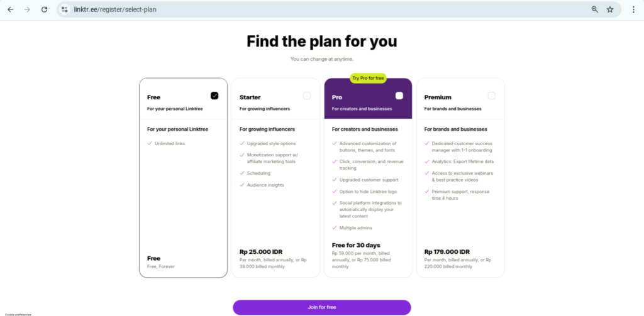Click the Premium plan Rp 179.000 IDR price
This screenshot has width=644, height=316.
pos(447,251)
